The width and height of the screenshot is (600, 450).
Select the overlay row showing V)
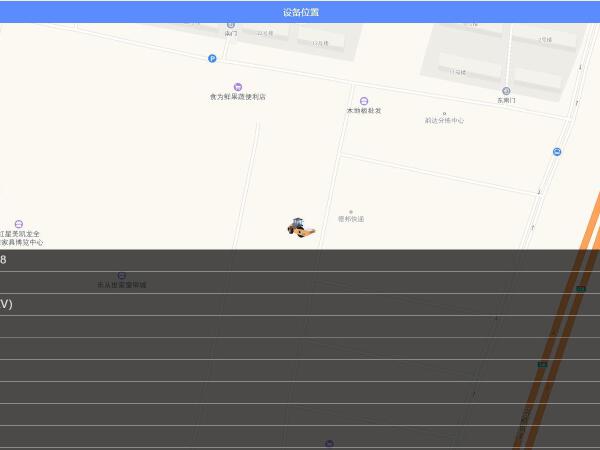(300, 304)
